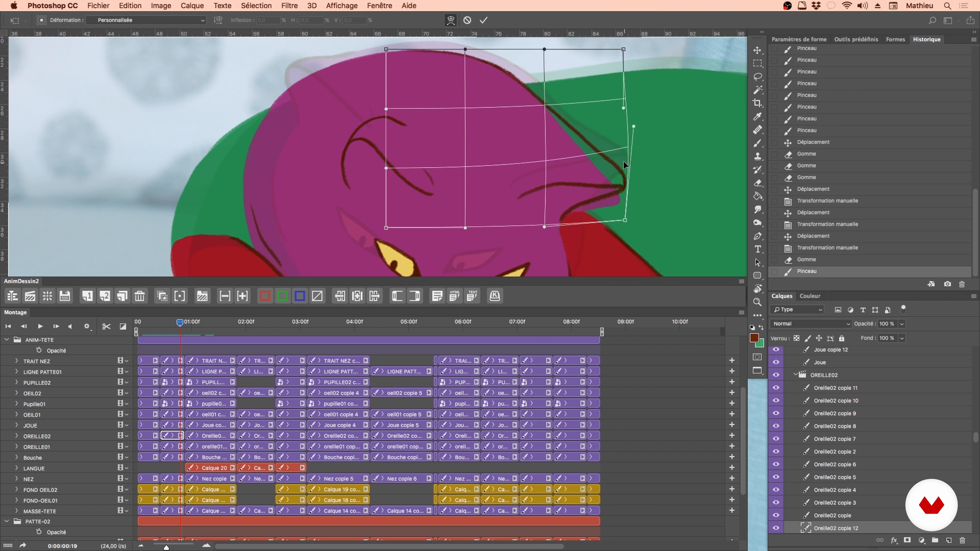Switch to the Outils prédéfinis tab
980x551 pixels.
coord(856,39)
